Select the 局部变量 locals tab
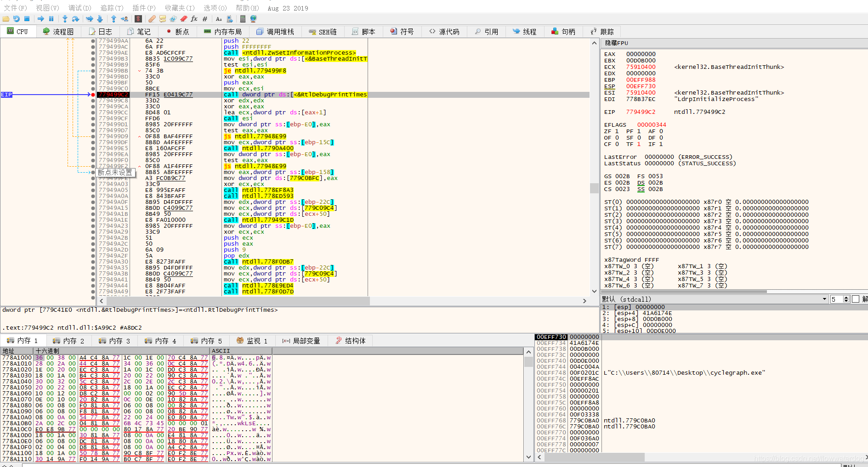 301,340
